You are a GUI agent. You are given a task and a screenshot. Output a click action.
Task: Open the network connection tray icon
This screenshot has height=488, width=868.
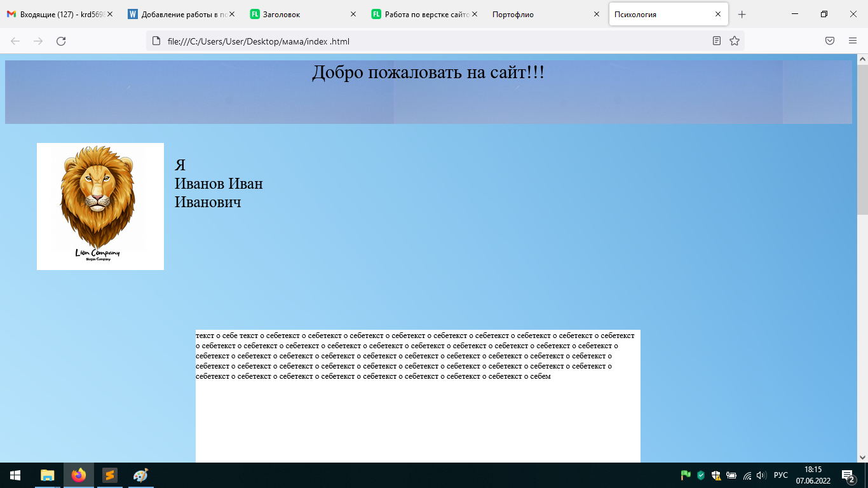pyautogui.click(x=747, y=475)
